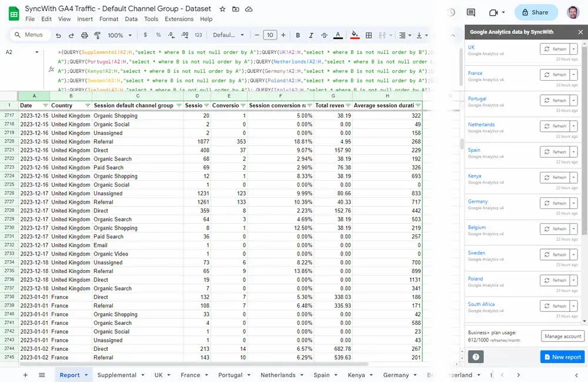Add a new sheet with plus icon
The width and height of the screenshot is (588, 382).
click(25, 375)
